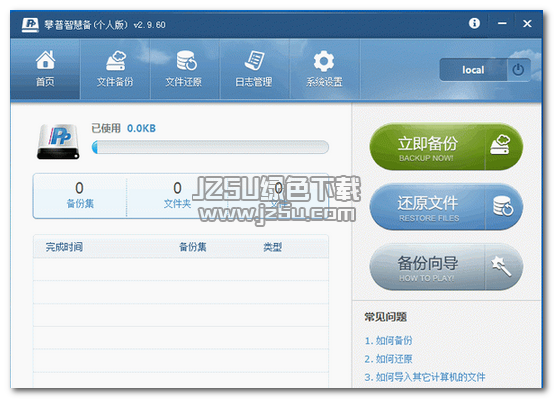
Task: Click the storage usage progress bar
Action: click(x=210, y=147)
